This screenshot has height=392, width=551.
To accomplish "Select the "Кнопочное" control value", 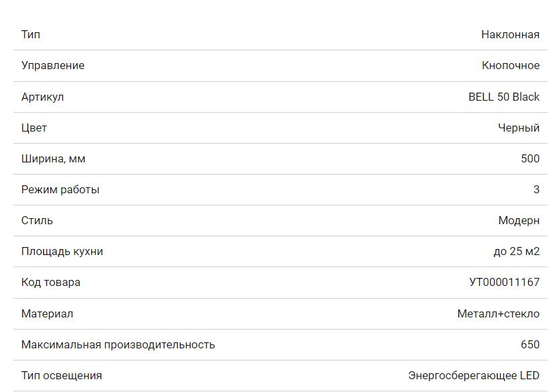I will [511, 66].
